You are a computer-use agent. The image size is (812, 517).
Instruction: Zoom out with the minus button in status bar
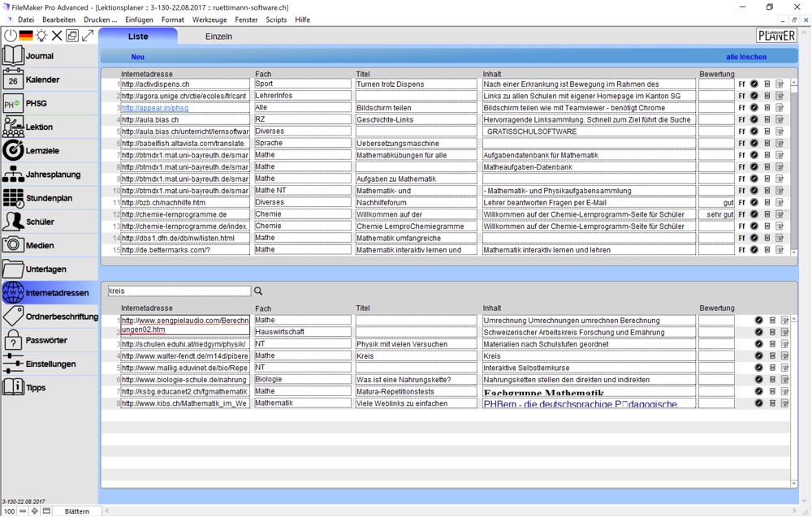click(23, 511)
